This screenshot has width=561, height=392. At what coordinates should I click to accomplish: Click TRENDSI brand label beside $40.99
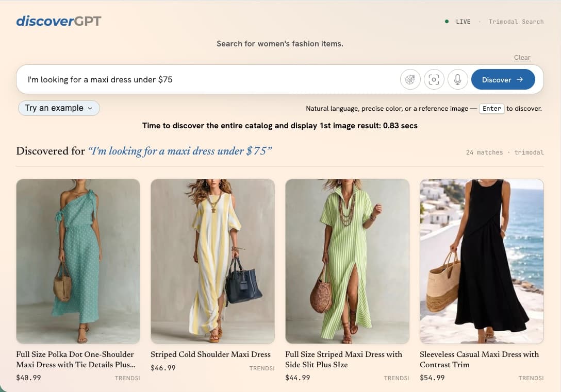click(127, 378)
